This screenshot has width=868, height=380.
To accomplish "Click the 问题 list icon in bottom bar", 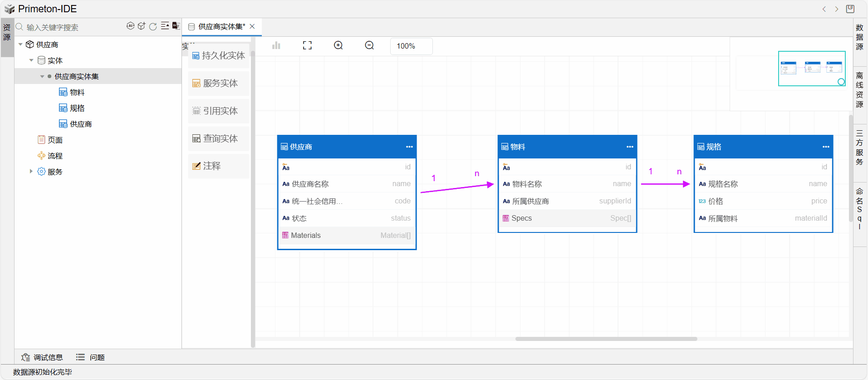I will click(x=80, y=357).
